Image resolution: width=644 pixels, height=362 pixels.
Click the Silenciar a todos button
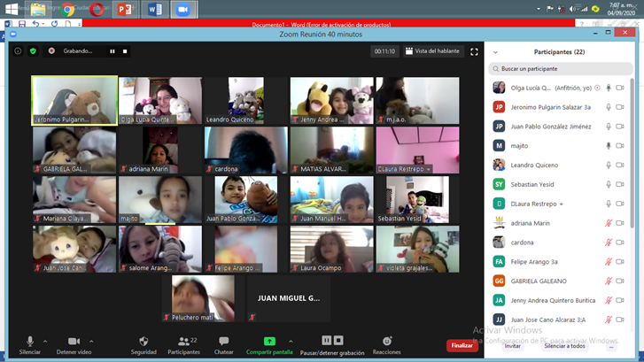click(x=564, y=346)
